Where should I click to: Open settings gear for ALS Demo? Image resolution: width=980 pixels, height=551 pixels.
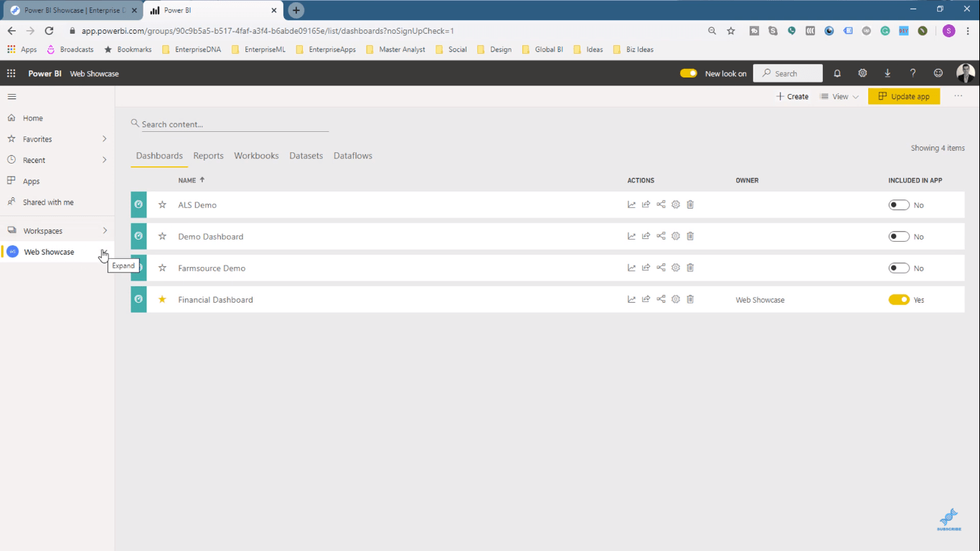[x=676, y=204]
